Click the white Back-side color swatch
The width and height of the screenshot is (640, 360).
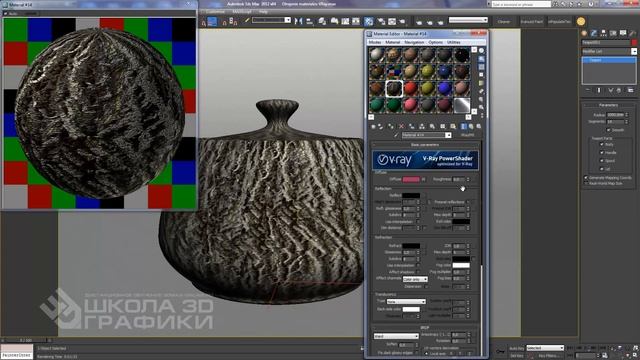pyautogui.click(x=411, y=309)
